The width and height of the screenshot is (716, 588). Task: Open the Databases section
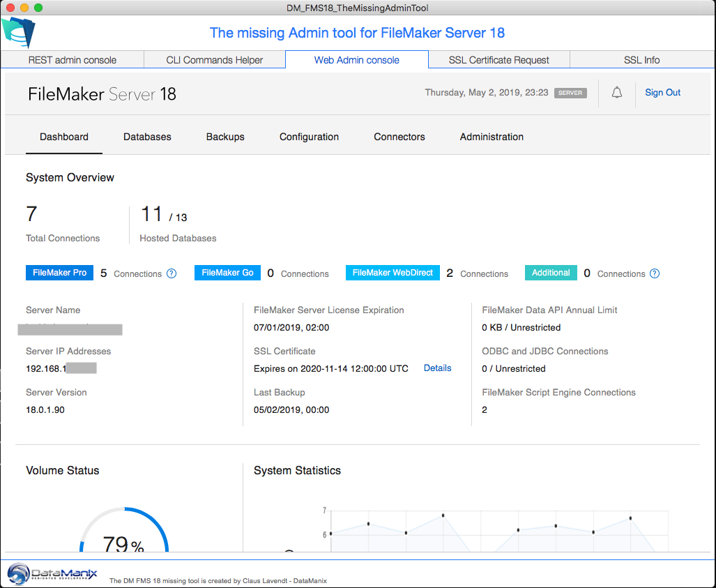147,137
